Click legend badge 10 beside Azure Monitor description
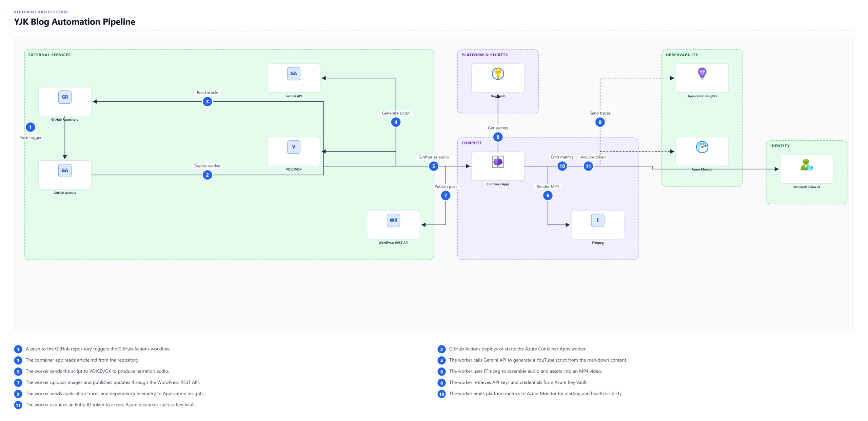Image resolution: width=868 pixels, height=421 pixels. [441, 394]
